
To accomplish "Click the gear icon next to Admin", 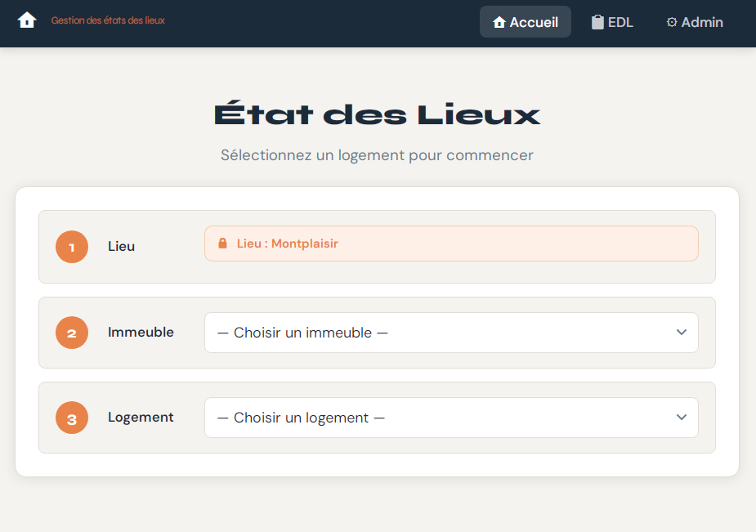I will click(672, 22).
